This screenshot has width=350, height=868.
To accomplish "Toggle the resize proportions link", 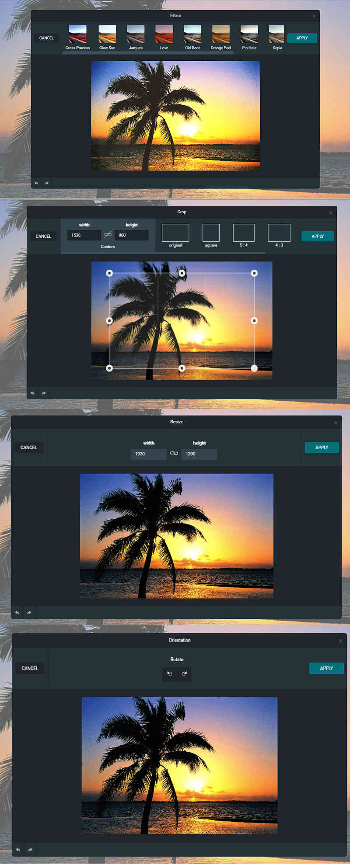I will click(174, 453).
